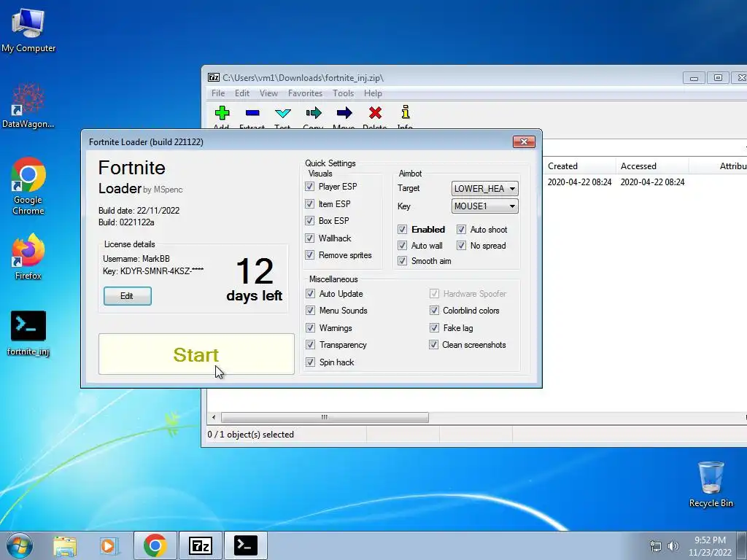Click the 7-Zip Extract toolbar icon
The height and width of the screenshot is (560, 747).
point(252,113)
